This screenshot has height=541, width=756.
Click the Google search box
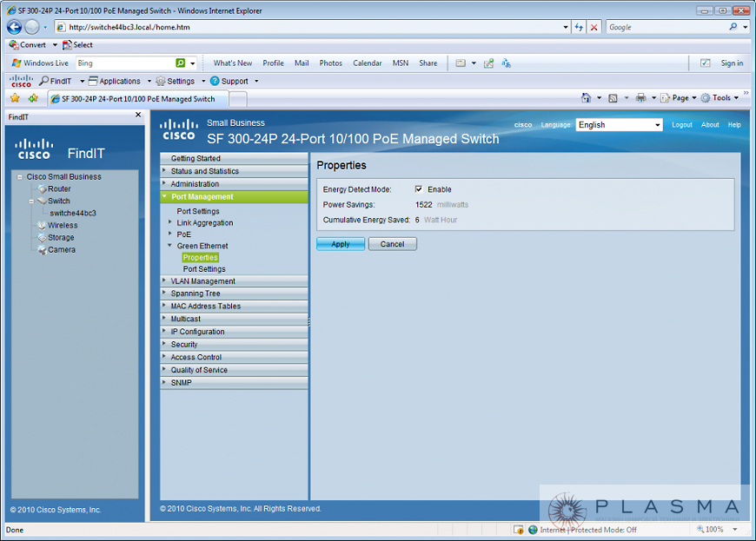667,27
